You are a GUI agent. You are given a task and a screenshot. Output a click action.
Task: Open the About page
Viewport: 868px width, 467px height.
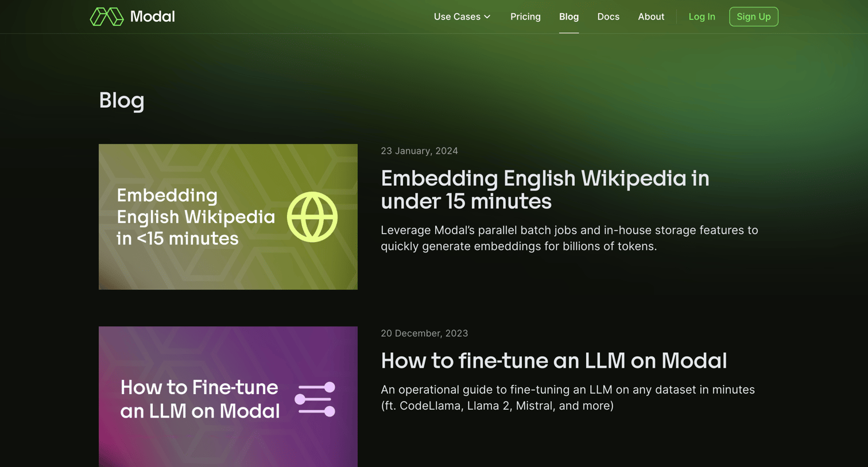[651, 17]
